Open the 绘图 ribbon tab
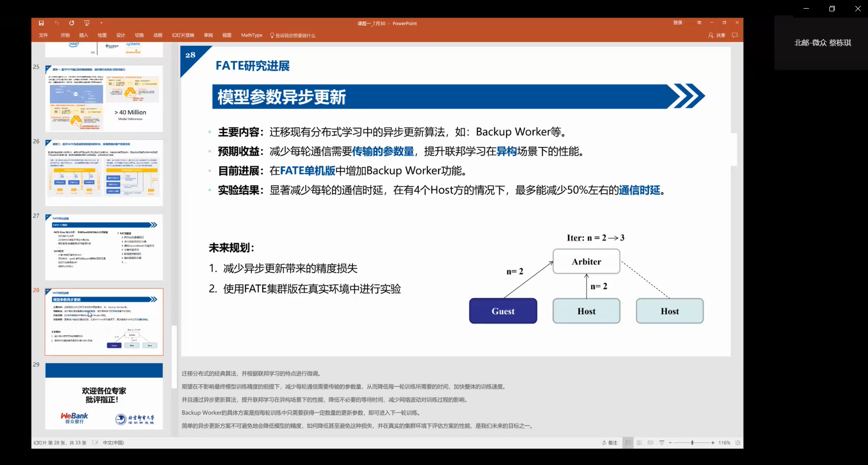868x465 pixels. tap(103, 35)
